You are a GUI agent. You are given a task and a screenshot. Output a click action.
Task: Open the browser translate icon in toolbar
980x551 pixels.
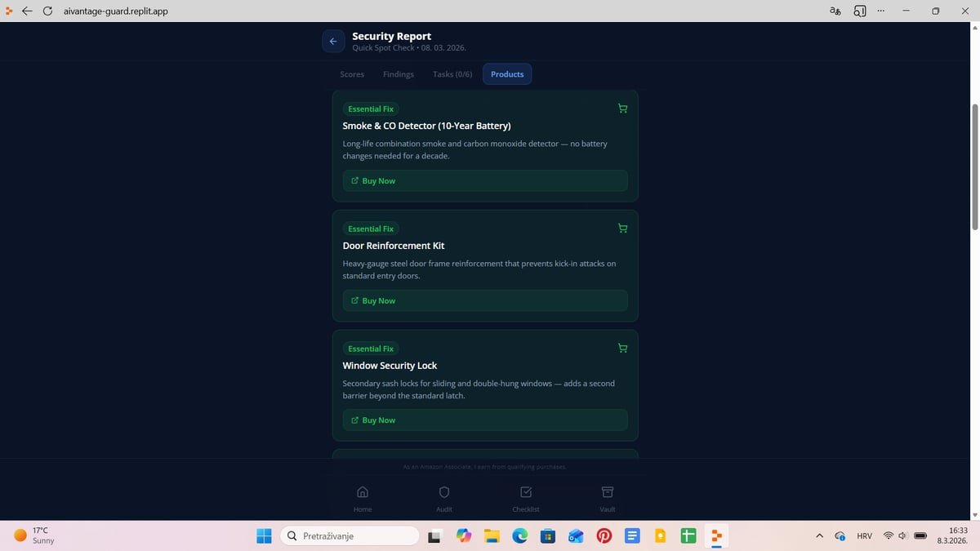tap(834, 11)
